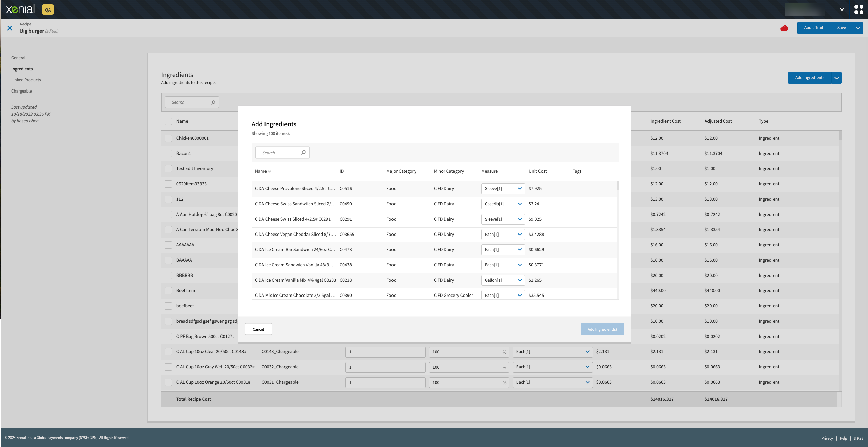Toggle the checkbox for Bacon1
Screen dimensions: 868x447
point(168,154)
